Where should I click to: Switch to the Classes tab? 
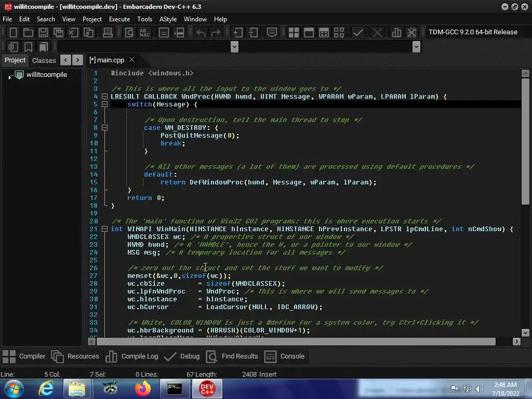(44, 60)
